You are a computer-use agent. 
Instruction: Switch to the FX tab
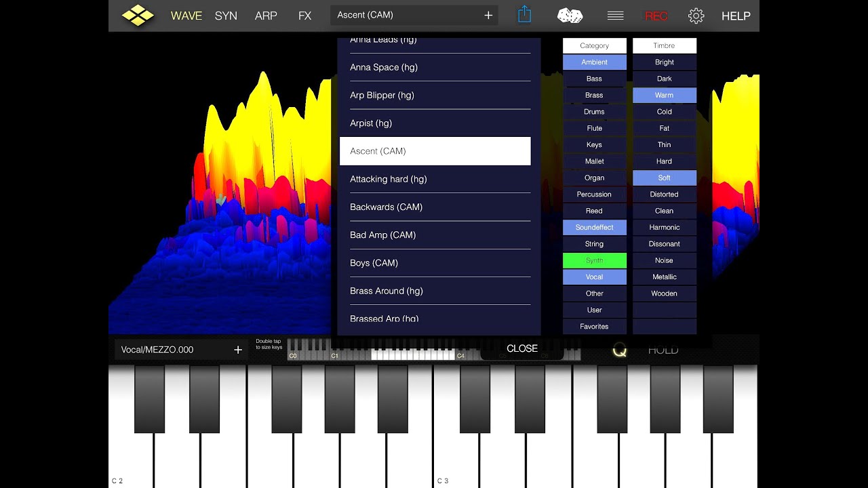(305, 16)
